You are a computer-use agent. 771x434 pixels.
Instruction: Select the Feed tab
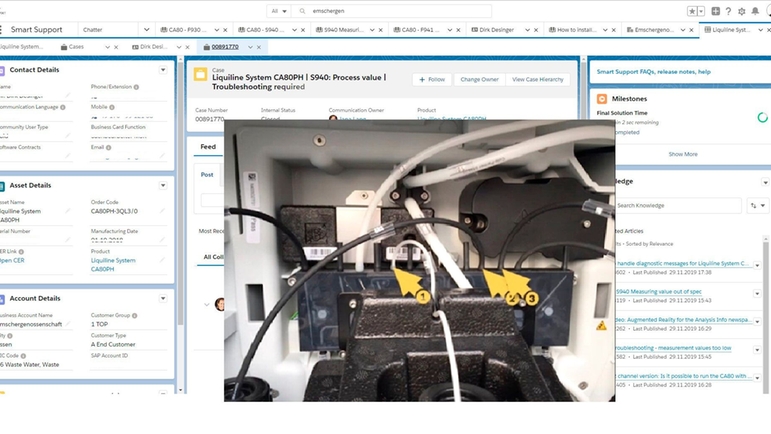pos(208,147)
